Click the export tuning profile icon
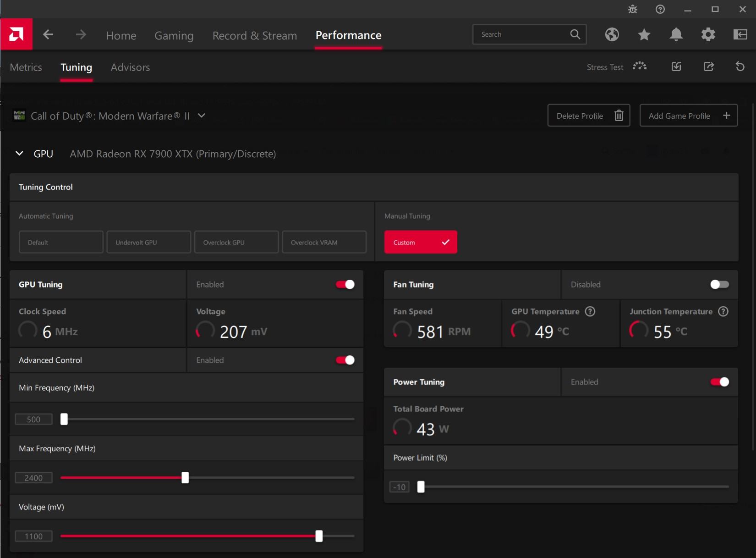This screenshot has height=558, width=756. pos(708,66)
